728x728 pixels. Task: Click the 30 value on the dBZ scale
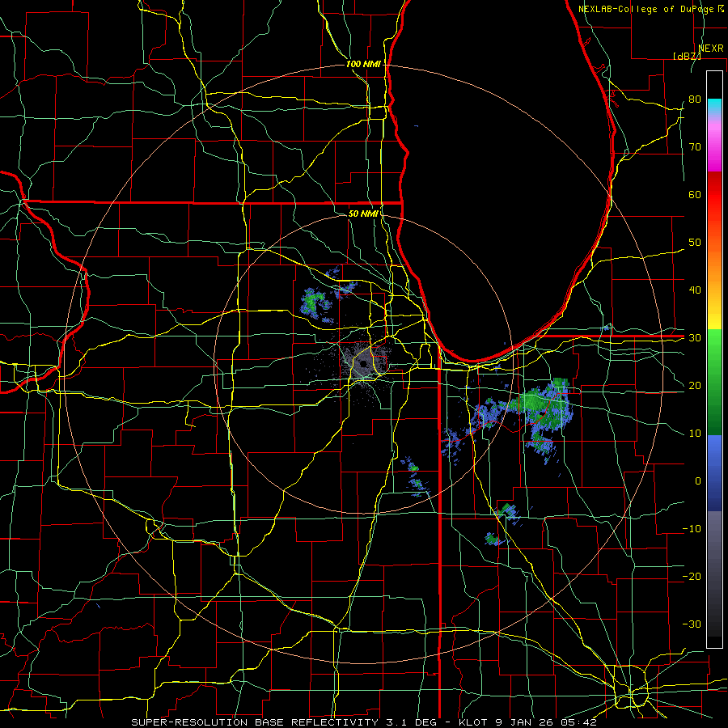click(695, 338)
